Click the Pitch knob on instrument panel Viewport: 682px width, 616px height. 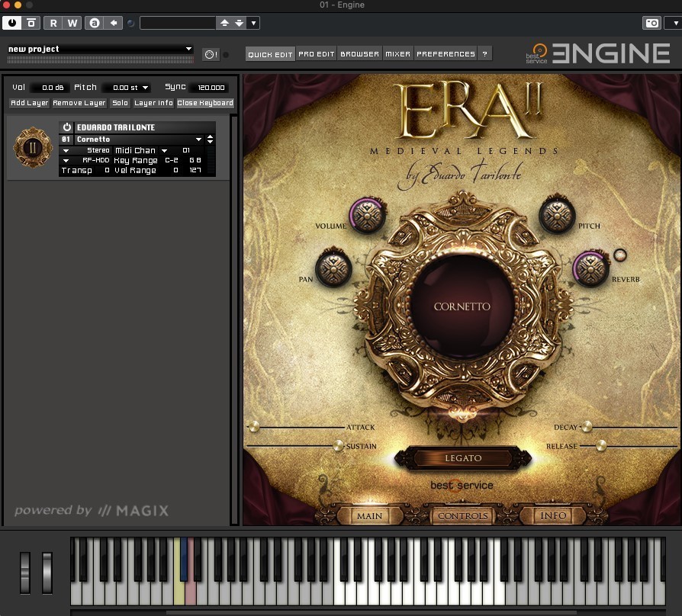tap(556, 215)
